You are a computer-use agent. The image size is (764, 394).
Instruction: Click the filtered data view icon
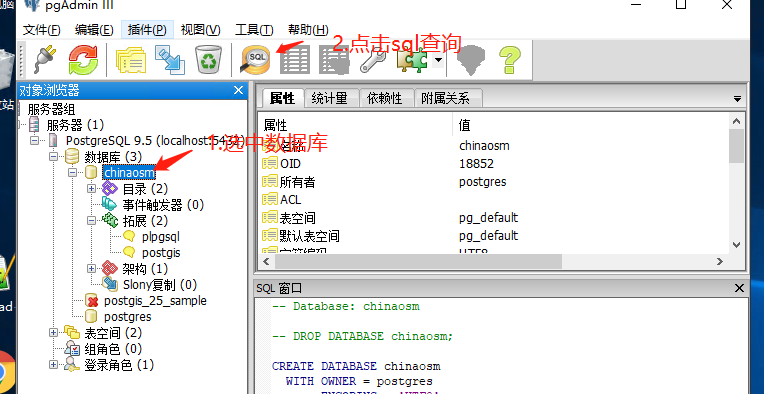pos(334,60)
